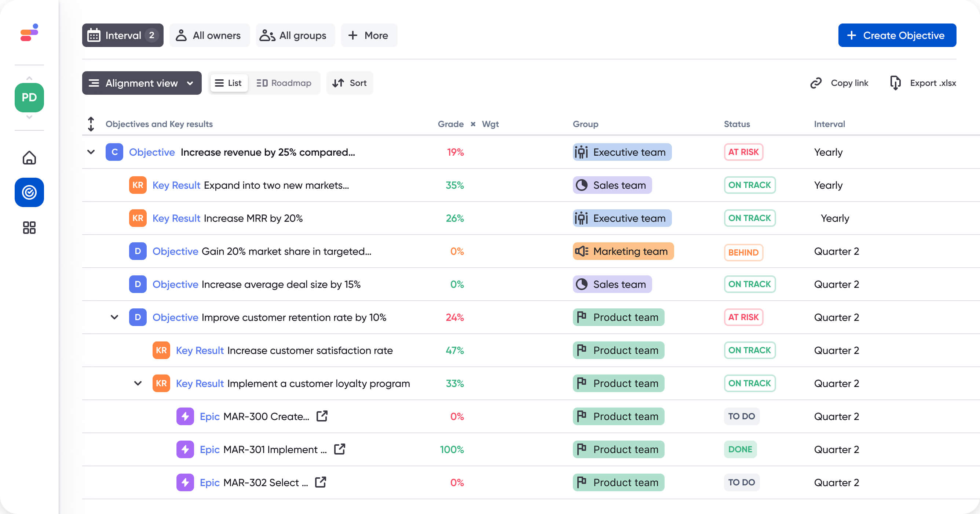
Task: Click the Create Objective button
Action: pyautogui.click(x=897, y=35)
